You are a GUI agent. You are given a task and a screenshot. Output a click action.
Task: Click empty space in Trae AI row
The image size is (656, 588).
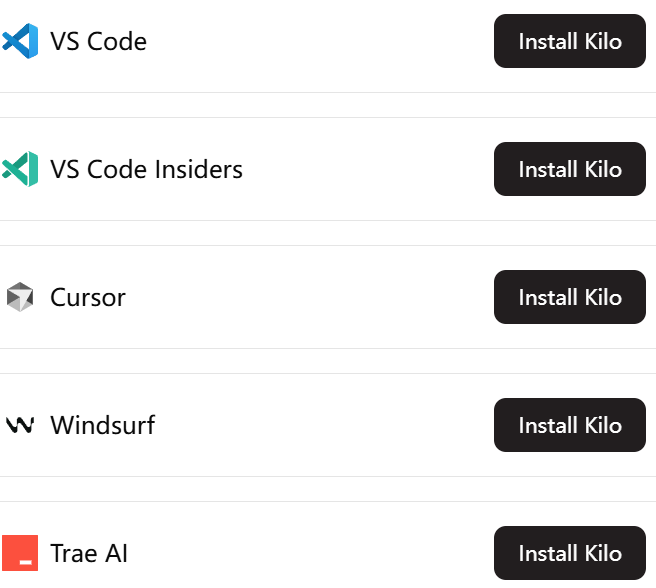(310, 553)
